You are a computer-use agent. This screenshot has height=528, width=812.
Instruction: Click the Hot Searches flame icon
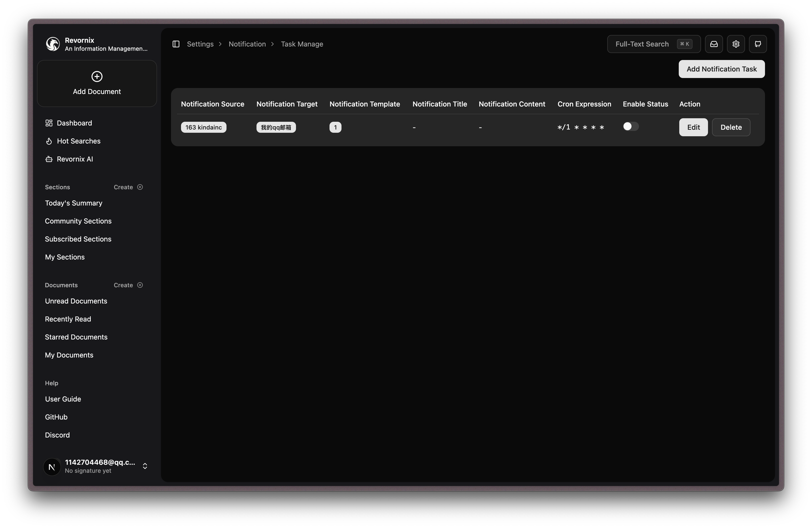pos(49,141)
